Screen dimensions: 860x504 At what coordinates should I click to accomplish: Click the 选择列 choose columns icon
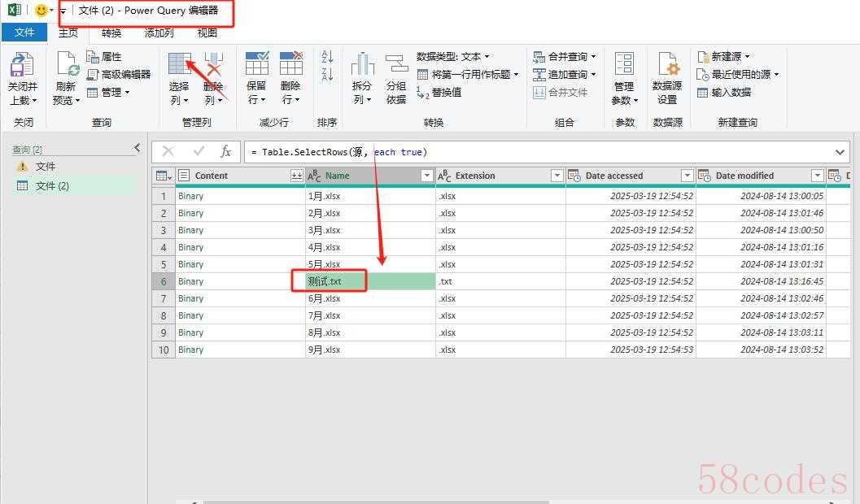click(x=179, y=65)
